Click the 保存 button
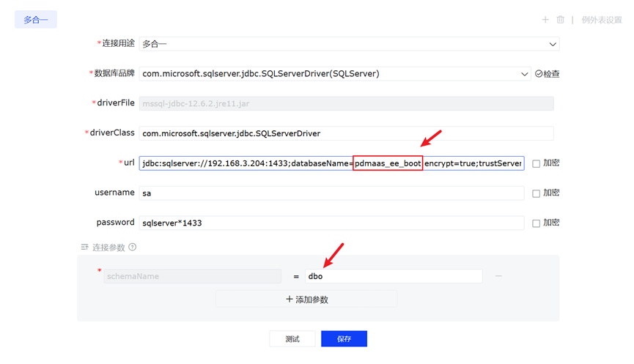 pyautogui.click(x=344, y=339)
